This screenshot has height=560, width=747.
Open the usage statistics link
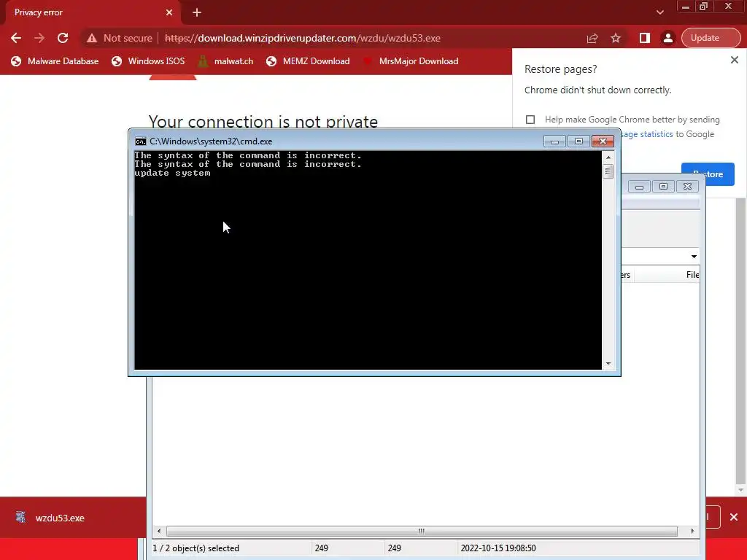tap(646, 134)
